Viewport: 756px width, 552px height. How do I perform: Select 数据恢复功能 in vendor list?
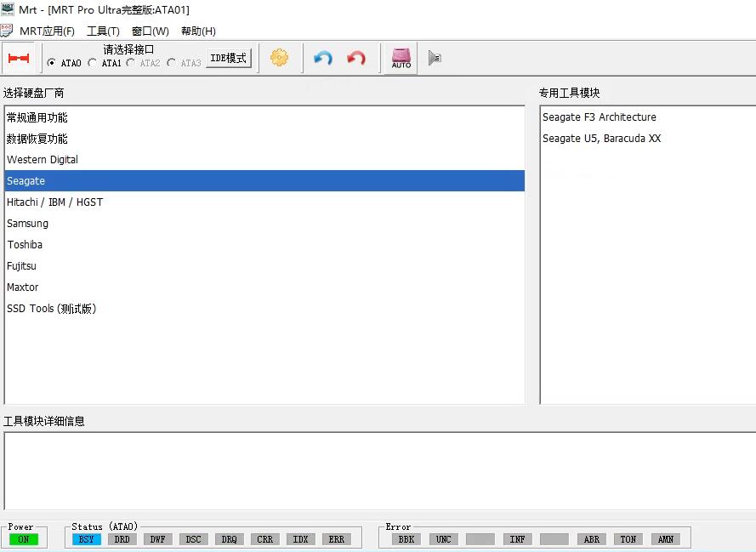(264, 139)
